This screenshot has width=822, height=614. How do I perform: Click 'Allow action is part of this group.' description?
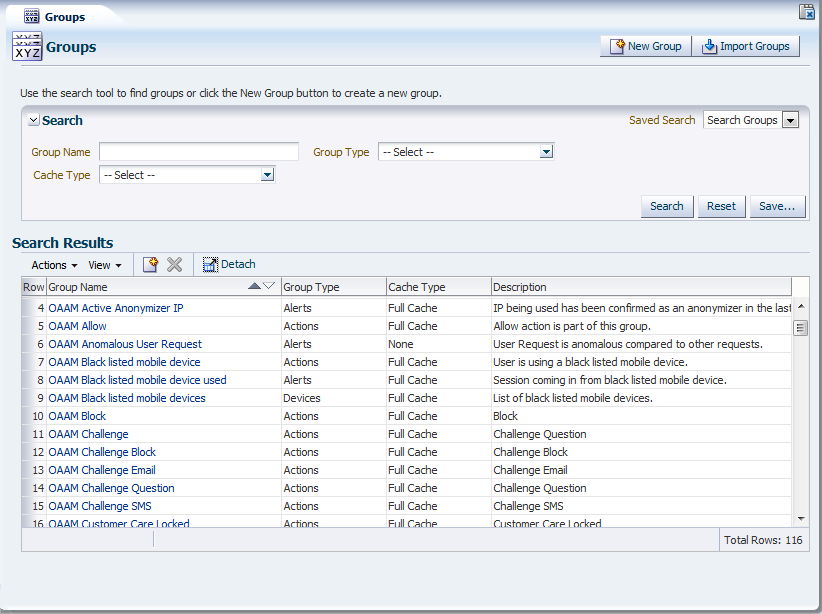pos(572,326)
